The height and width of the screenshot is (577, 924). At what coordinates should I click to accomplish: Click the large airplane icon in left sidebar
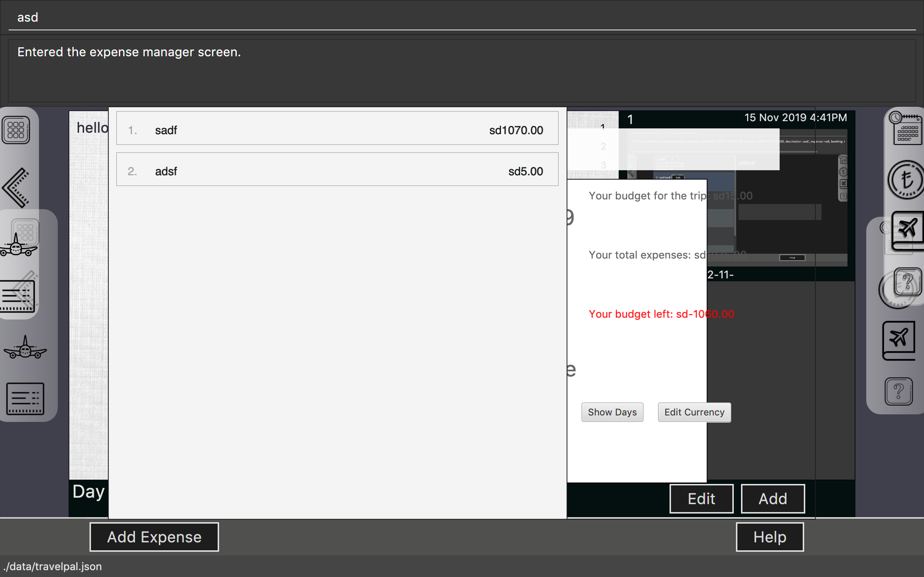(x=25, y=348)
